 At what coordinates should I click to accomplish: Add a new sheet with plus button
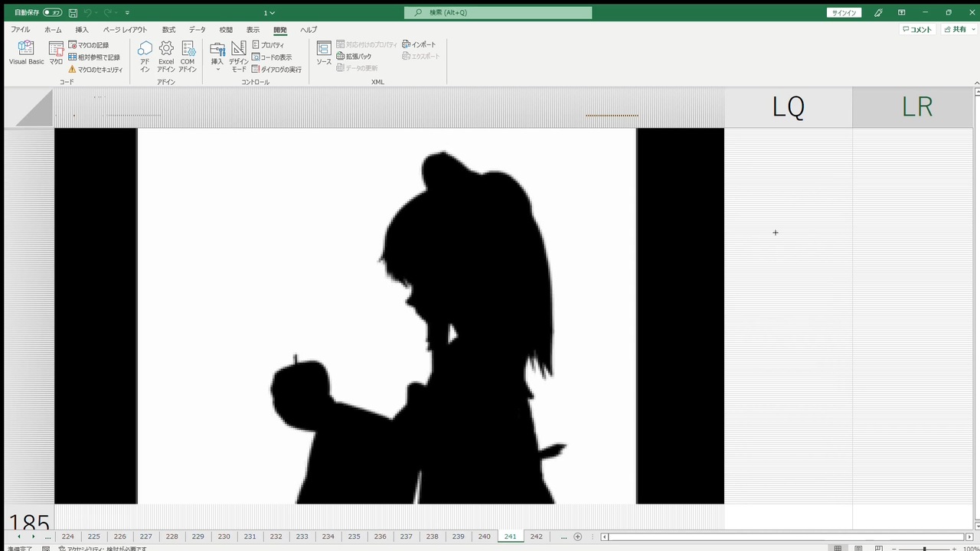coord(578,536)
